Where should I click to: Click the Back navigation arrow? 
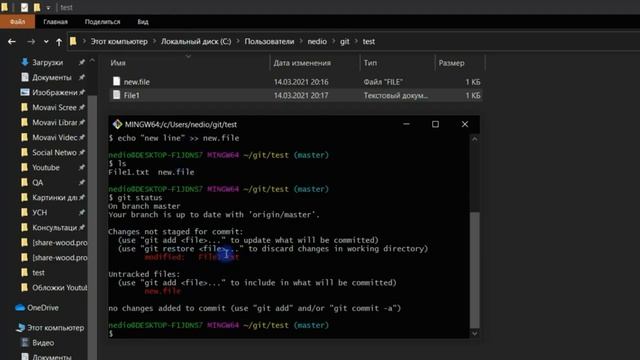click(12, 42)
